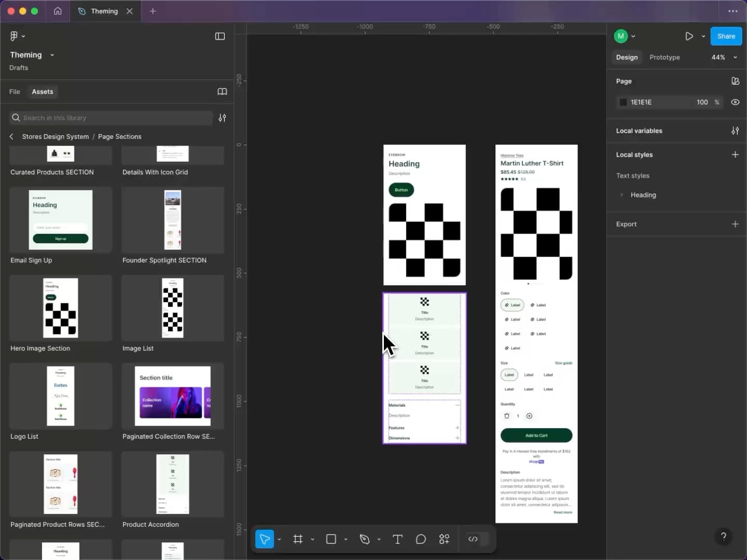Open the Actions/components tool
Screen dimensions: 747x560
(x=444, y=539)
